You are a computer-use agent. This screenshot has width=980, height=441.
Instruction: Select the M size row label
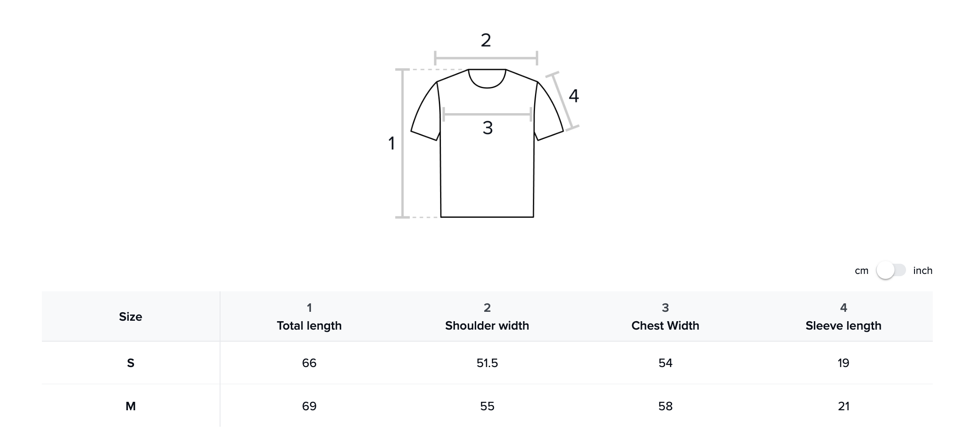click(x=131, y=406)
